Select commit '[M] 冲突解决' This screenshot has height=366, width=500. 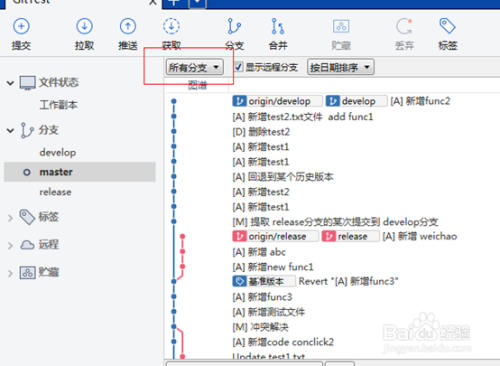(260, 327)
